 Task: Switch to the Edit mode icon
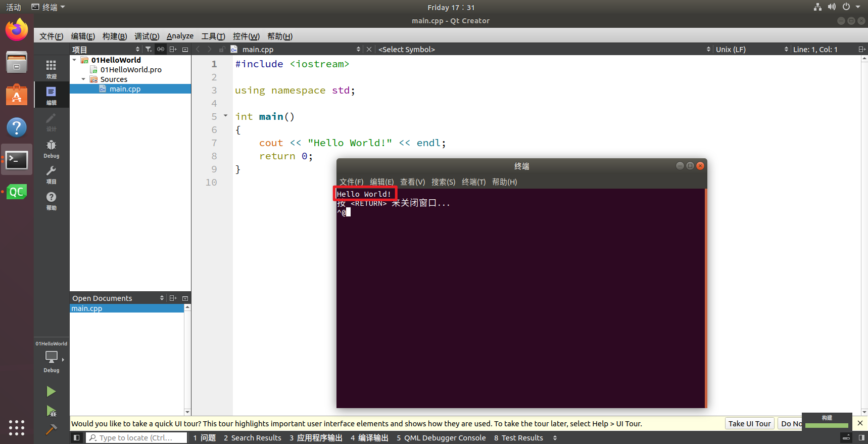51,95
